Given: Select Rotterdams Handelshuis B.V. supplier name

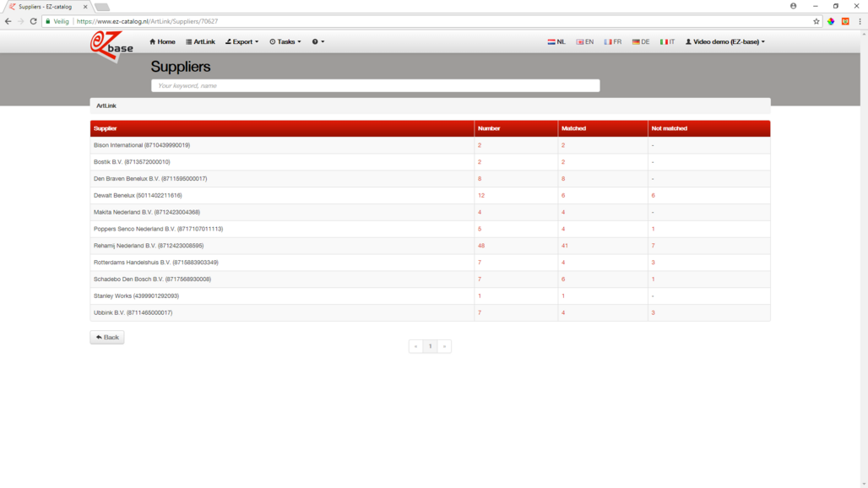Looking at the screenshot, I should coord(156,263).
